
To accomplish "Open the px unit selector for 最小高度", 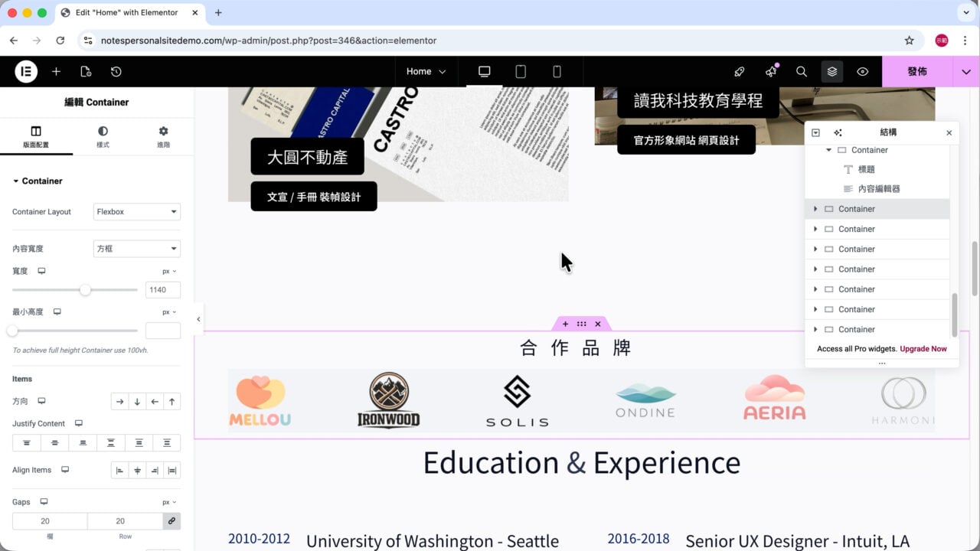I will 169,312.
